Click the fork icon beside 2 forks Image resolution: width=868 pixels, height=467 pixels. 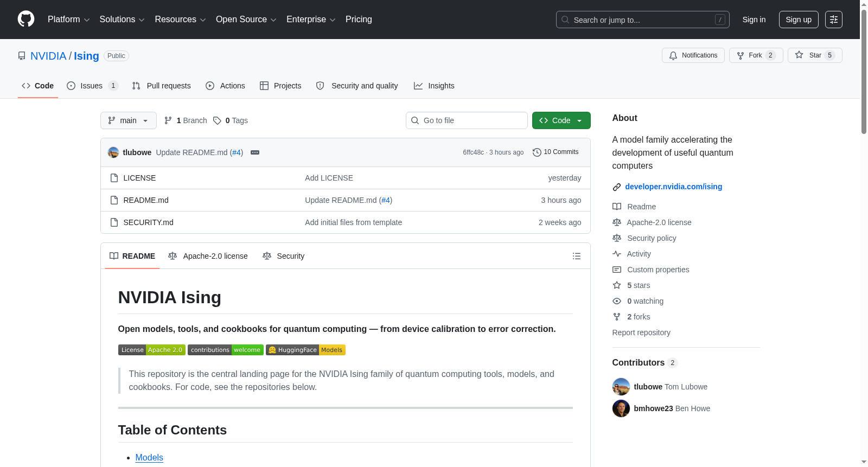tap(617, 317)
